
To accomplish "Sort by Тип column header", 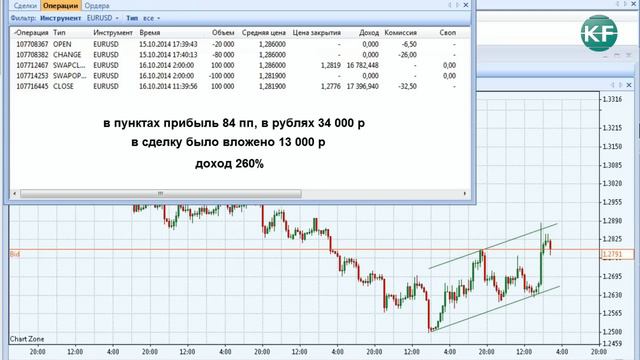I will [60, 32].
